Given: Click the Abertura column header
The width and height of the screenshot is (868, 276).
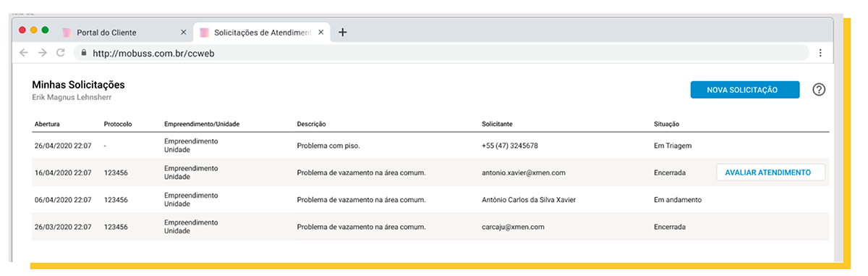Looking at the screenshot, I should point(47,124).
